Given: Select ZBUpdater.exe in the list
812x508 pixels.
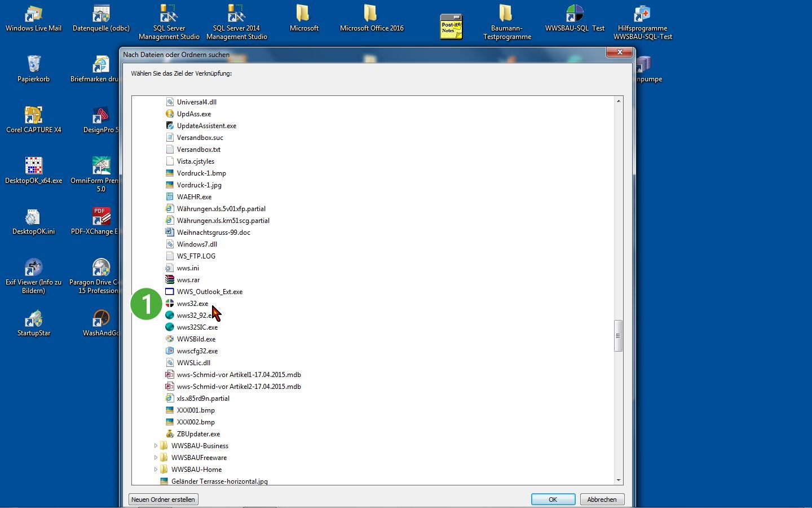Looking at the screenshot, I should [x=198, y=434].
